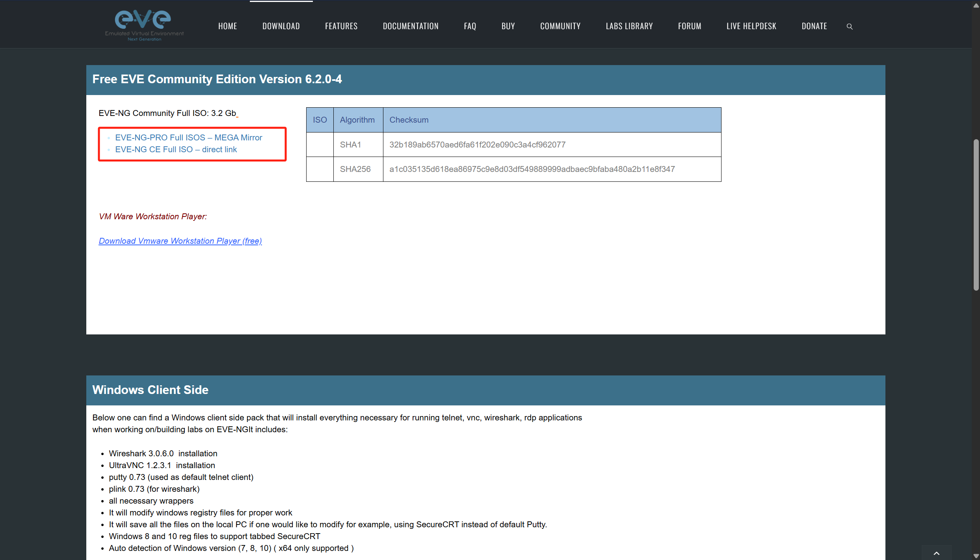
Task: Click the back-to-top chevron button
Action: click(937, 553)
